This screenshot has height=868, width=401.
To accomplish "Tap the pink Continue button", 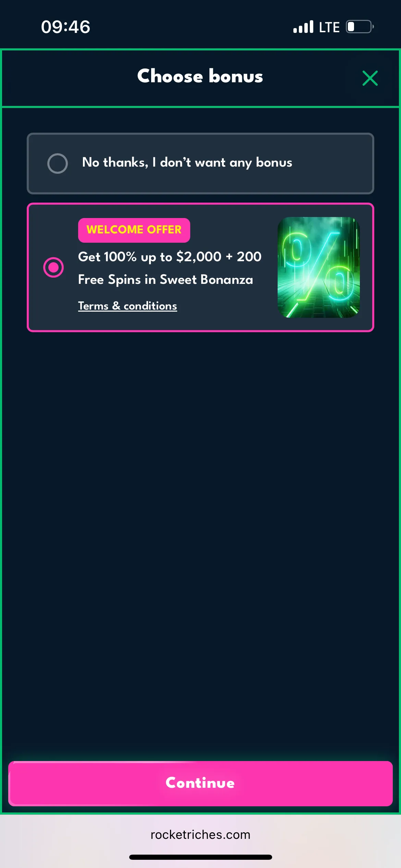I will pos(200,783).
